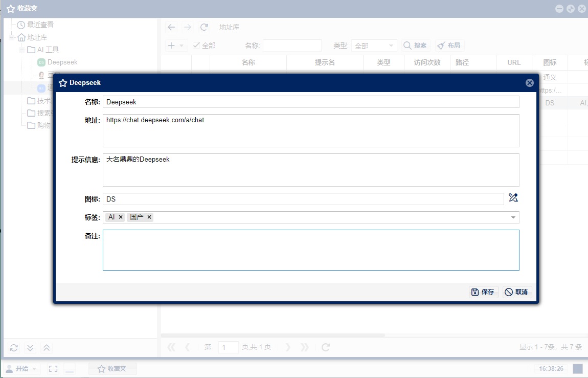Click the refresh icon in navigation toolbar

pyautogui.click(x=204, y=27)
